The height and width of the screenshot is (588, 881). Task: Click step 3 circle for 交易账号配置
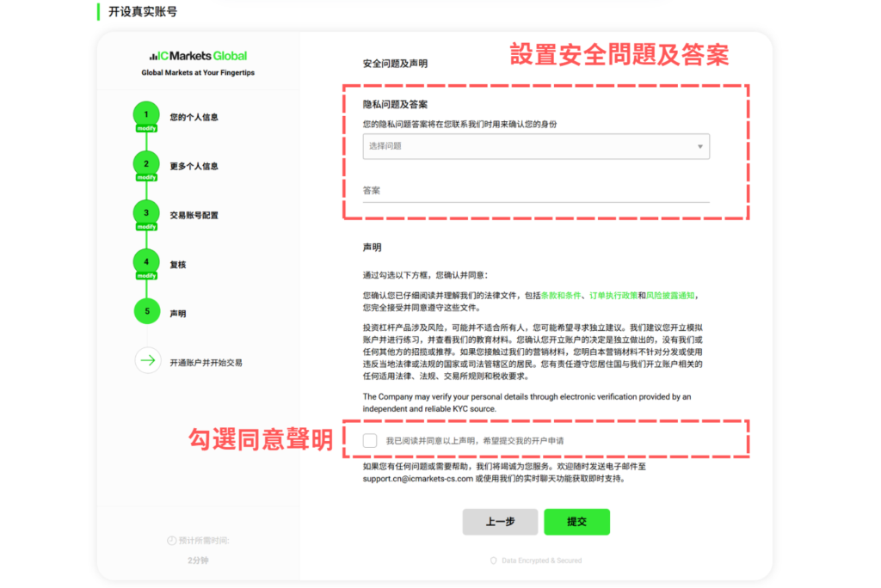pyautogui.click(x=147, y=213)
